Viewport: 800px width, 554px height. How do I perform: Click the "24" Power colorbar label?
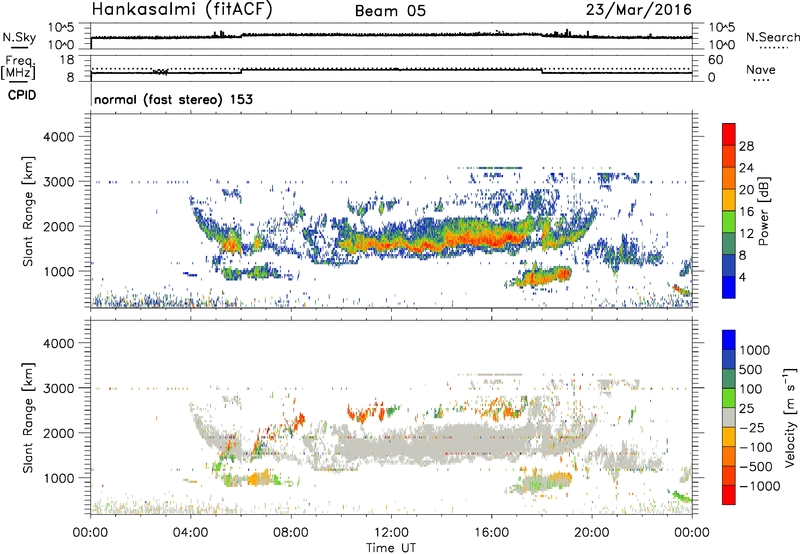tap(746, 168)
